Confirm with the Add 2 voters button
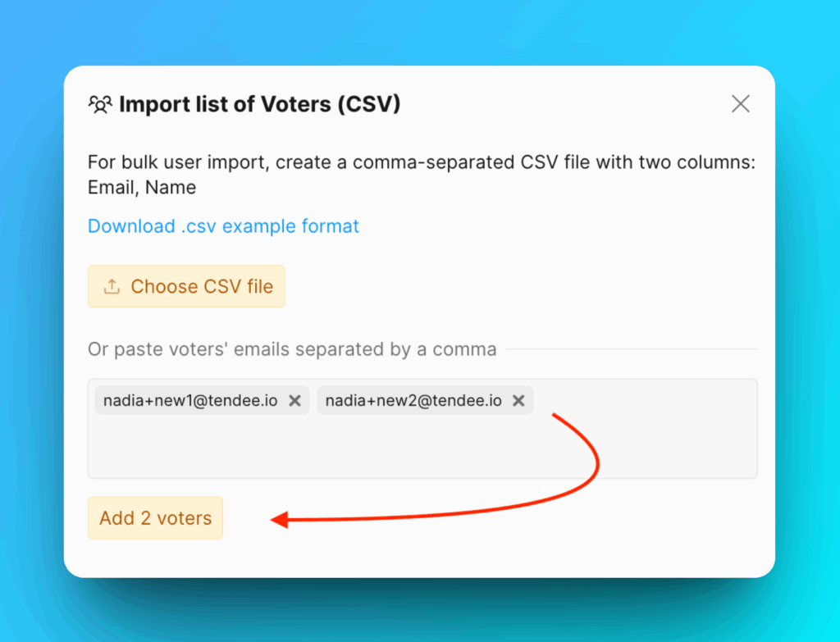 pos(155,518)
